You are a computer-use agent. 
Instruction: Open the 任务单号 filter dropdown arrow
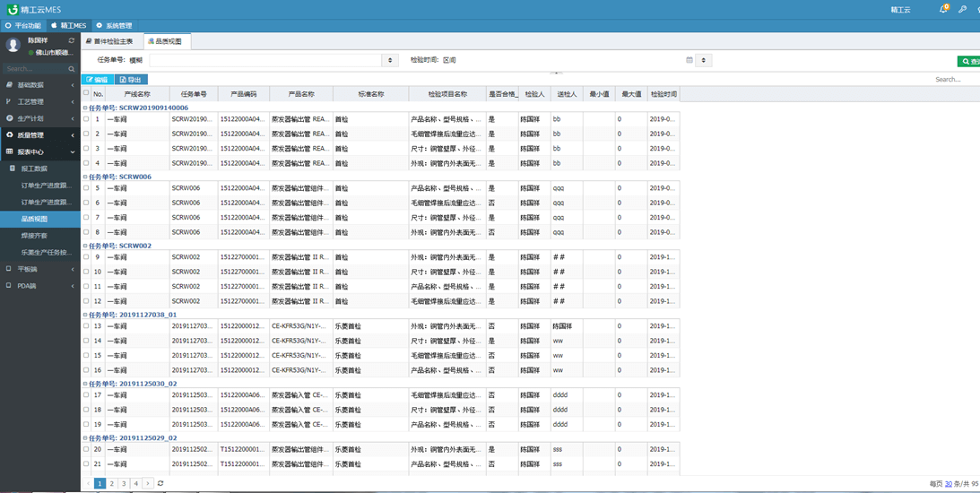pos(390,60)
